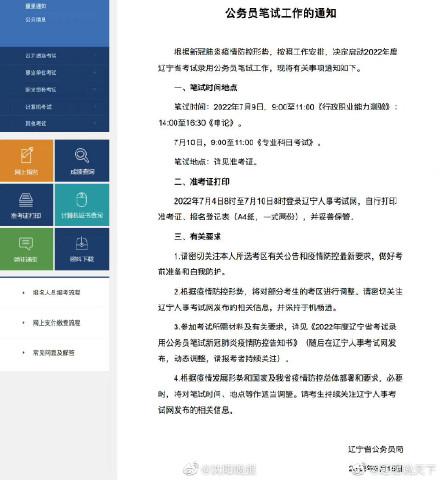Expand the arrow beside 其他考试
Image resolution: width=440 pixels, height=480 pixels.
click(x=95, y=123)
